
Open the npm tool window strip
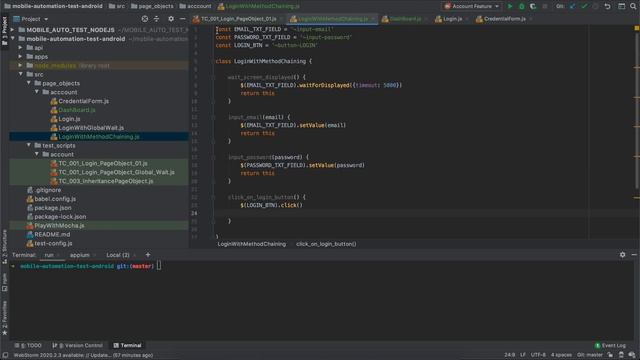coord(4,282)
